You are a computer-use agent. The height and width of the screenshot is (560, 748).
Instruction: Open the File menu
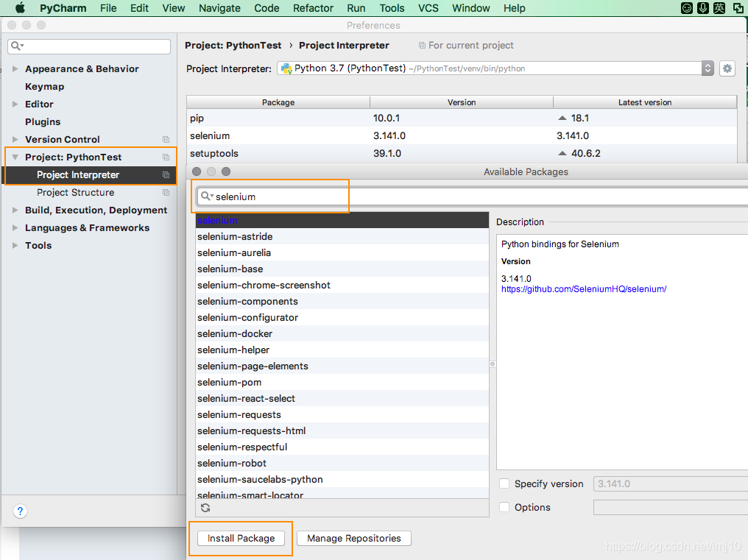click(108, 8)
